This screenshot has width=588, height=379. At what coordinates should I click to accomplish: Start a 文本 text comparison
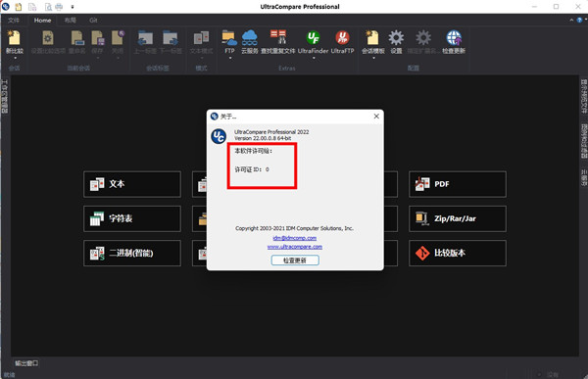point(132,184)
